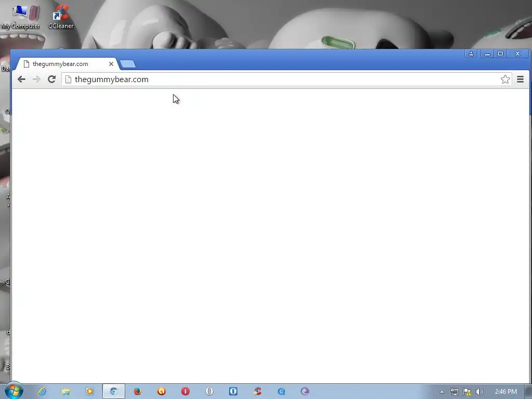532x399 pixels.
Task: Close the thegummybear.com tab
Action: pos(111,64)
